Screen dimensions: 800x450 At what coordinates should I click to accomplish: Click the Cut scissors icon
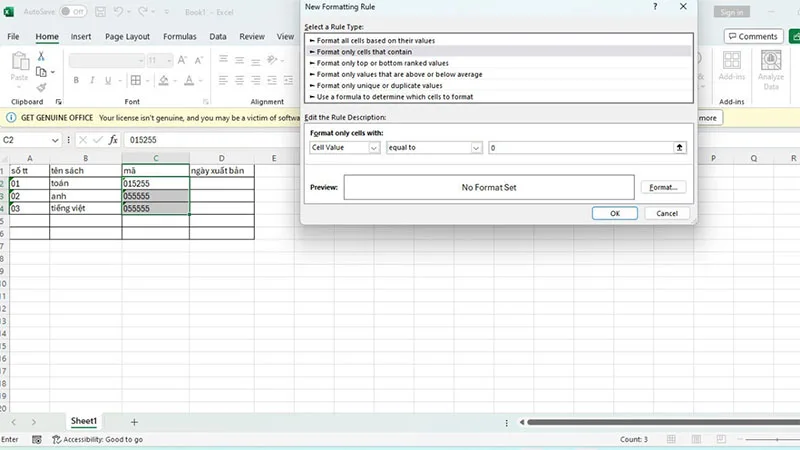click(x=41, y=56)
